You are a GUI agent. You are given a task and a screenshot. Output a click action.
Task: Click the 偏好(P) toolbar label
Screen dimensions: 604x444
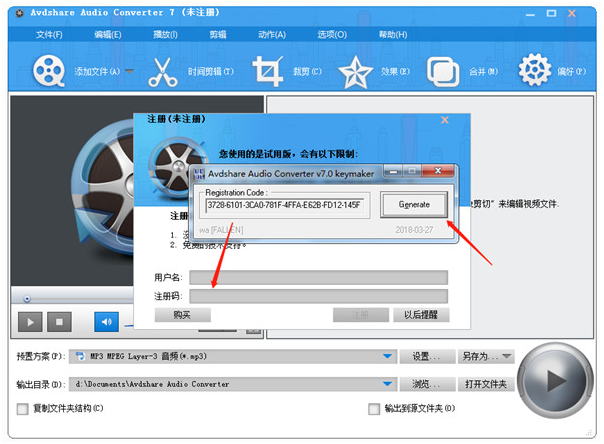[572, 72]
